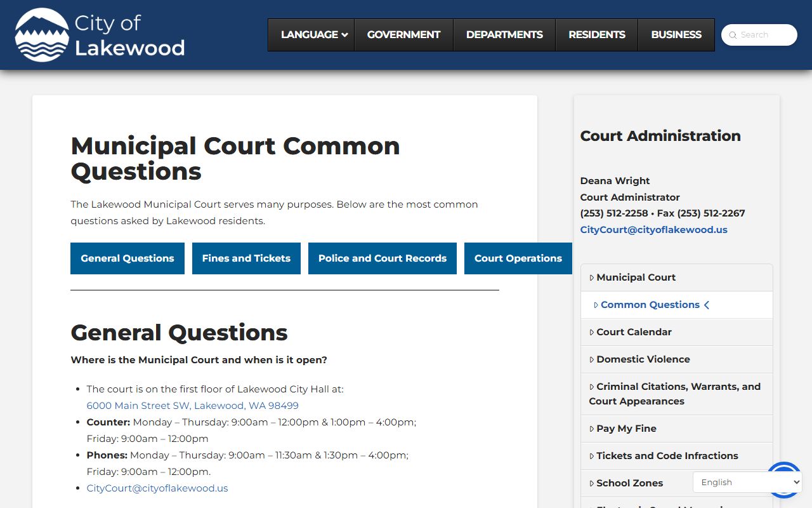Expand the Municipal Court sidebar item
Image resolution: width=812 pixels, height=508 pixels.
[677, 277]
